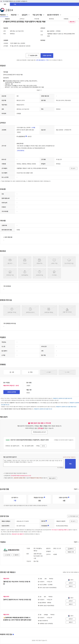Screen dimensions: 79x644
Task: Open the 판교 넥슨코리아 구내식당 조리원 listing
Action: pyautogui.click(x=17, y=583)
